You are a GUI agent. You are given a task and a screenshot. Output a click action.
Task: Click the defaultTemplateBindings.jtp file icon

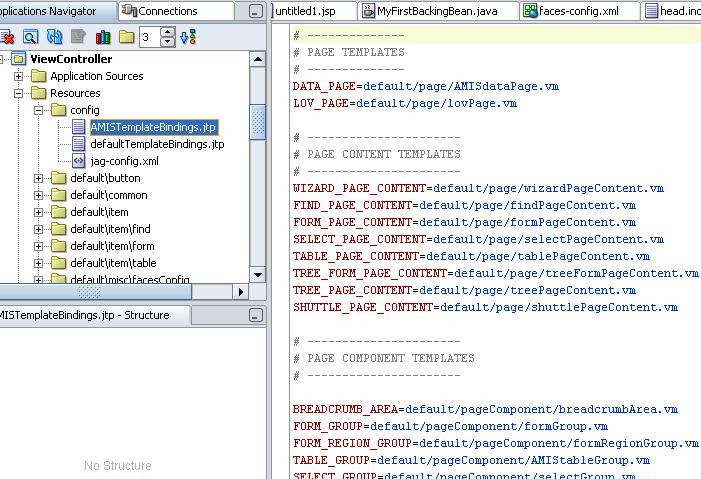click(x=79, y=144)
